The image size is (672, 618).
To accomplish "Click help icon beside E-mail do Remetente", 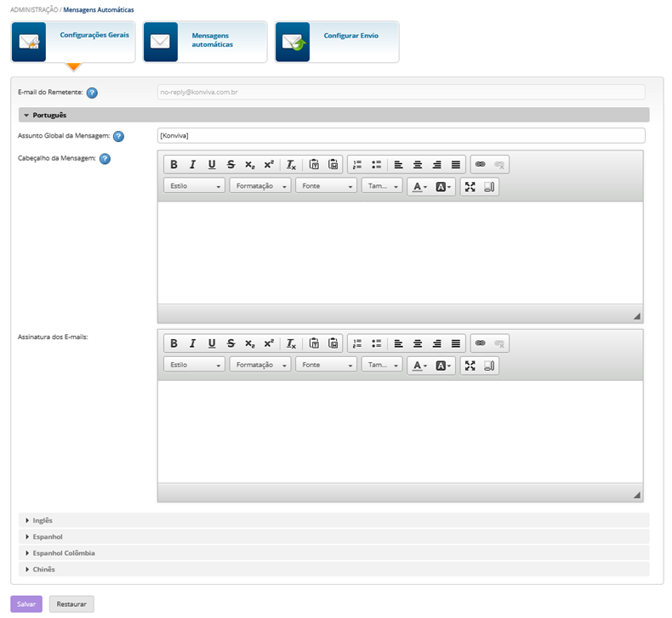I will (92, 93).
